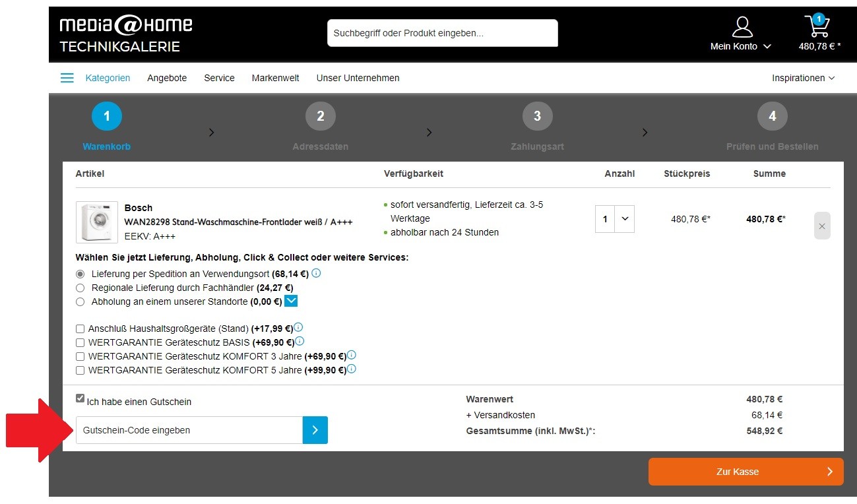Expand the pickup locations blue dropdown arrow
The height and width of the screenshot is (504, 857).
(x=291, y=301)
